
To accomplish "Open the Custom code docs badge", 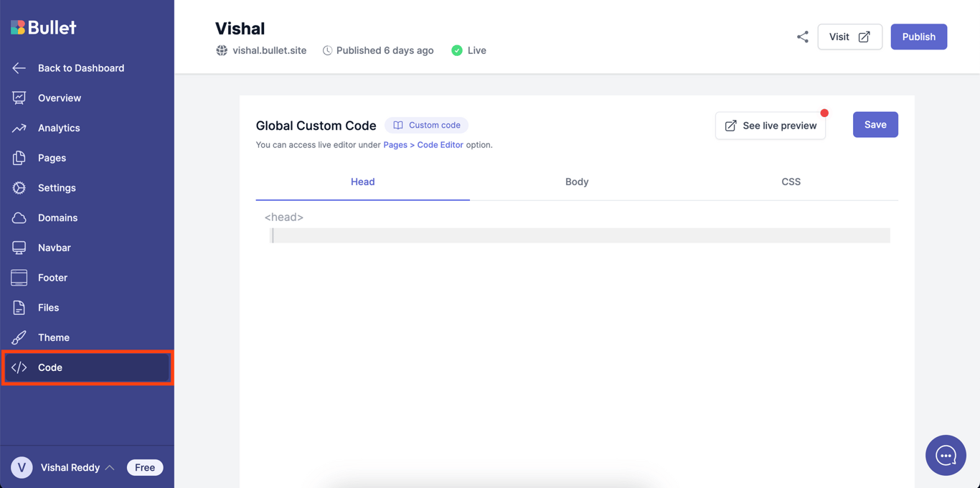I will coord(426,125).
